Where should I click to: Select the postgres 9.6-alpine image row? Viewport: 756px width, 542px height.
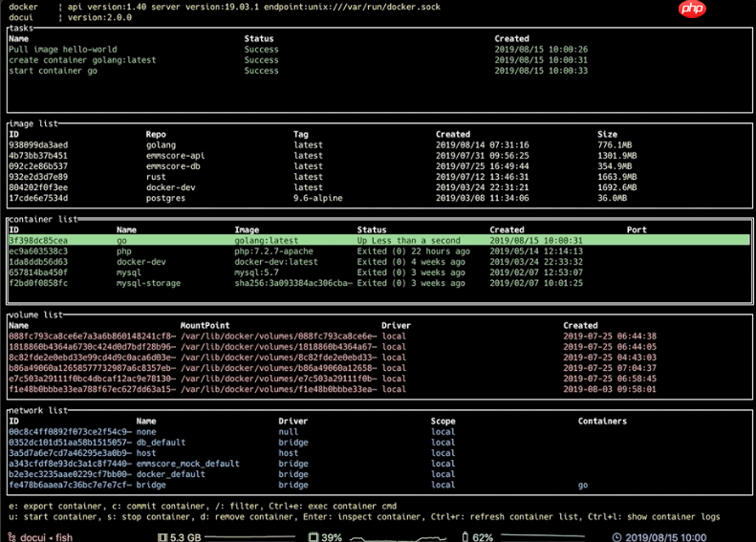click(379, 198)
